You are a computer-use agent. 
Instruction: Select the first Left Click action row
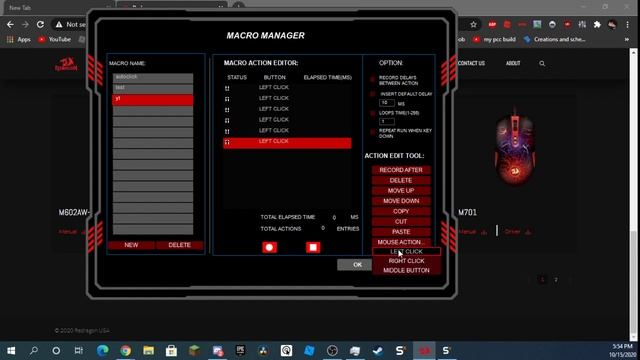[x=287, y=87]
